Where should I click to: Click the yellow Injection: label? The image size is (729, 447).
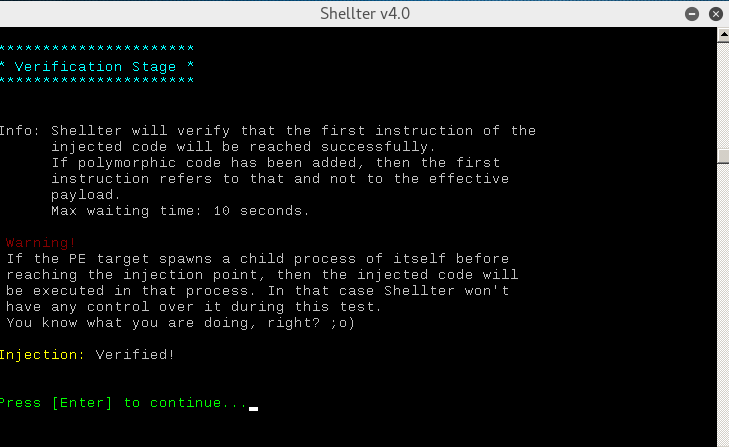click(x=42, y=355)
